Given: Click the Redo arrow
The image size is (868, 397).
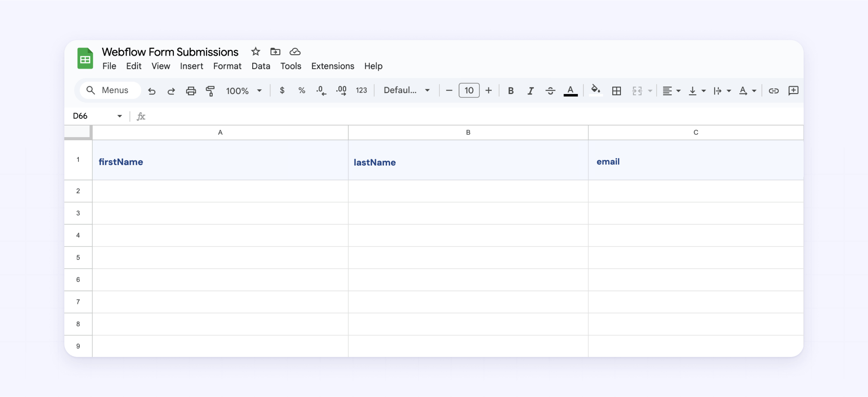Looking at the screenshot, I should coord(171,91).
